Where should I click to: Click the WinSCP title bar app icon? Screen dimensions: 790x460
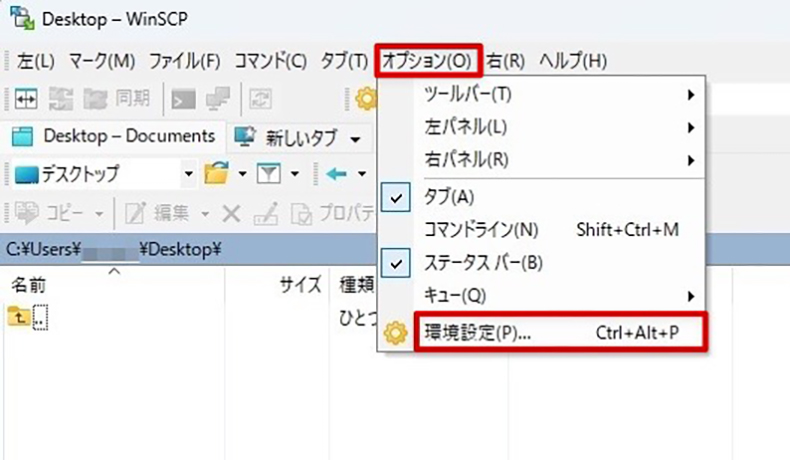pyautogui.click(x=23, y=19)
